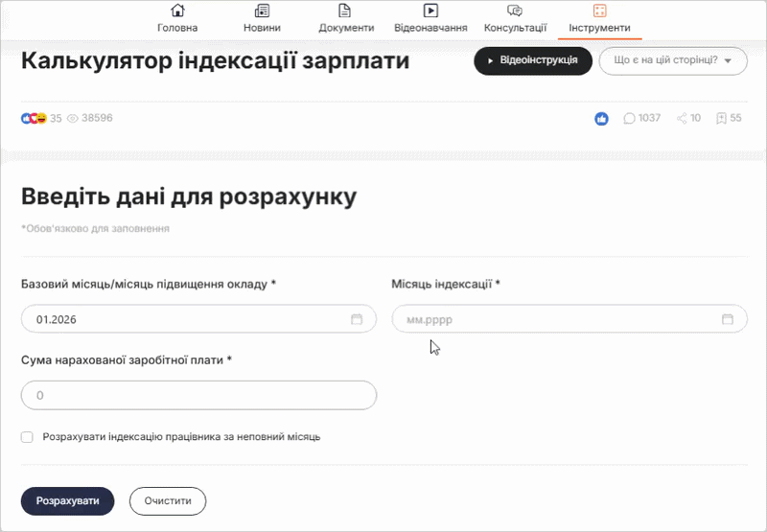
Task: Click the Головна home icon
Action: point(177,12)
